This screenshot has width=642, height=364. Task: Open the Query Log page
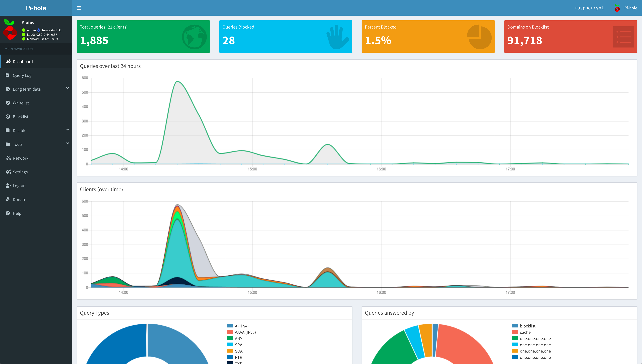[x=36, y=75]
